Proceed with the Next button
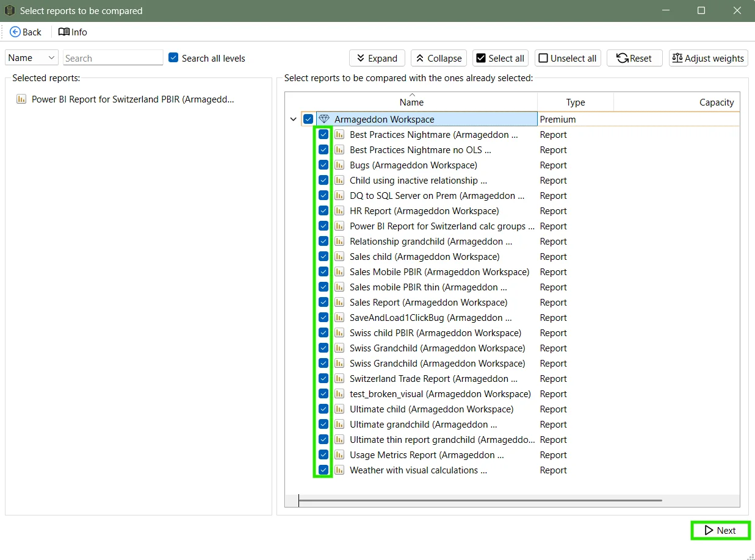This screenshot has height=560, width=755. pos(720,530)
